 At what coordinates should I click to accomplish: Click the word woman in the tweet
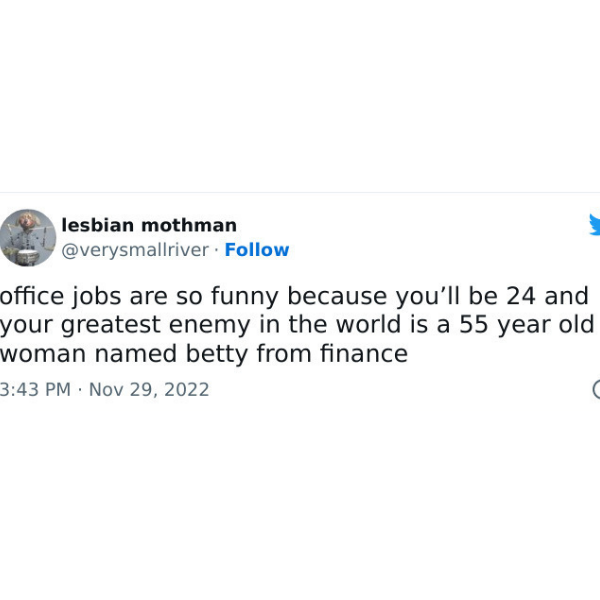point(43,354)
